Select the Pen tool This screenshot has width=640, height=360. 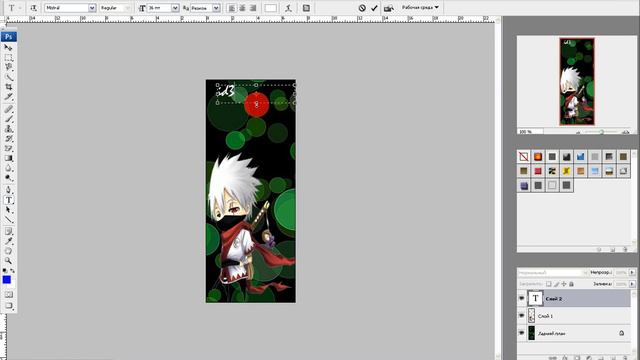(8, 190)
